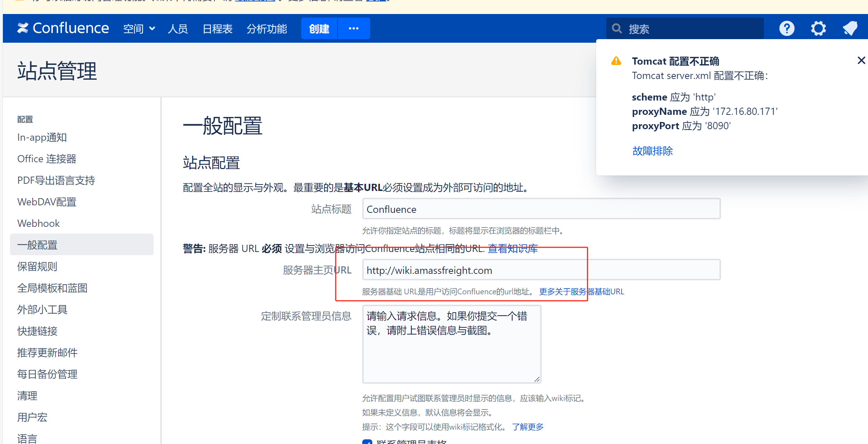
Task: Open the 人员 menu item
Action: point(178,29)
